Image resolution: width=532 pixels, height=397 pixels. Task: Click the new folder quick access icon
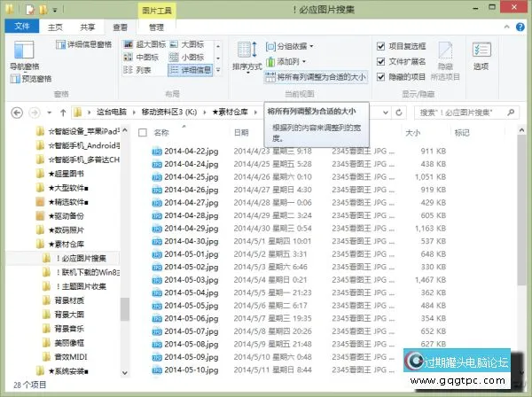(43, 10)
